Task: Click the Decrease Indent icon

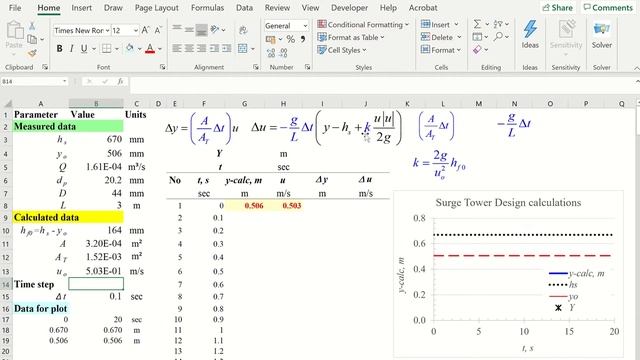Action: [x=214, y=49]
